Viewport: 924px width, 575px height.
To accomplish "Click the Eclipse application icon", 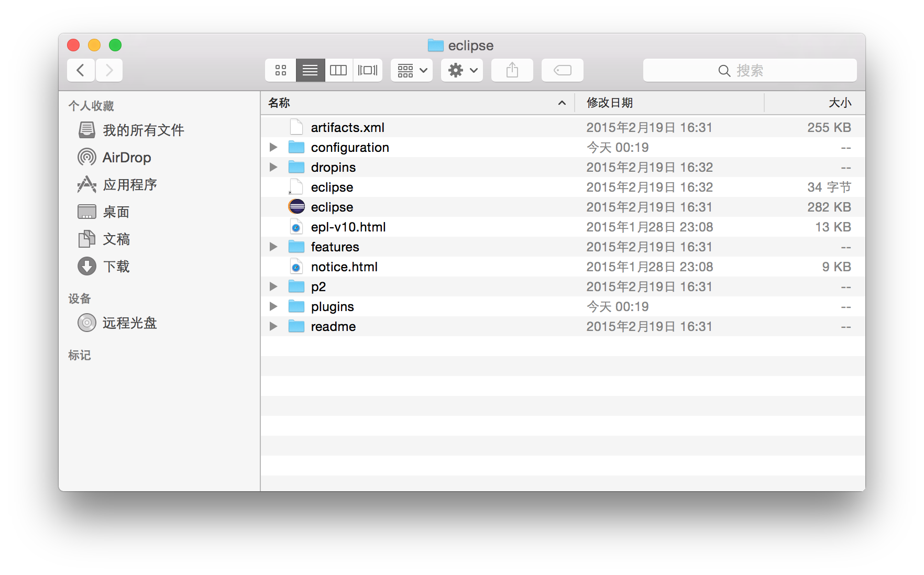I will coord(296,207).
